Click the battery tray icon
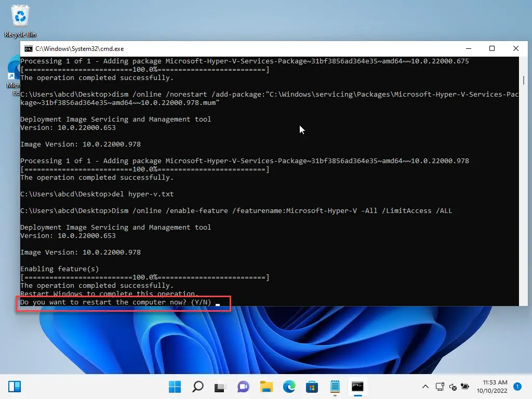 click(465, 387)
